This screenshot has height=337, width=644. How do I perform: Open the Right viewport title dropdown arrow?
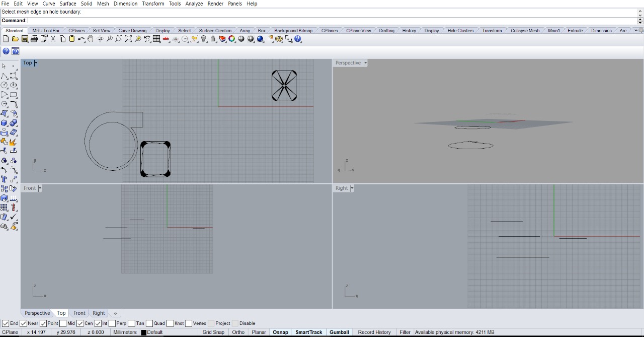click(352, 188)
